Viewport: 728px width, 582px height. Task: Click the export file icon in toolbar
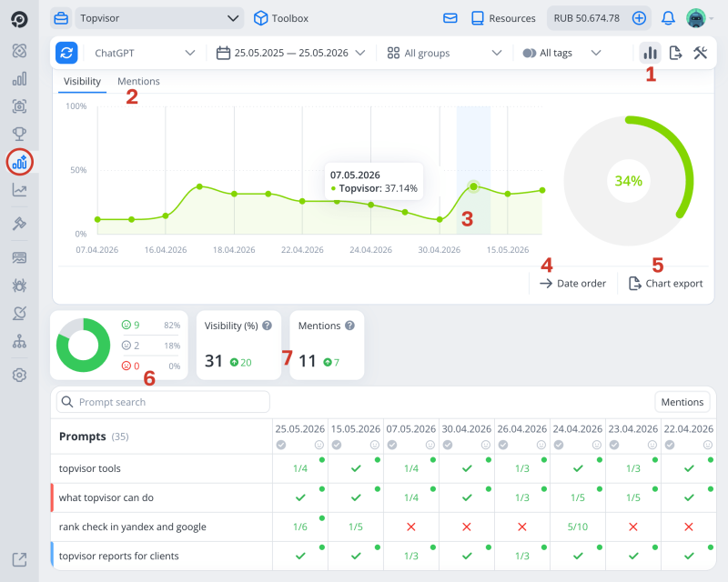point(675,53)
